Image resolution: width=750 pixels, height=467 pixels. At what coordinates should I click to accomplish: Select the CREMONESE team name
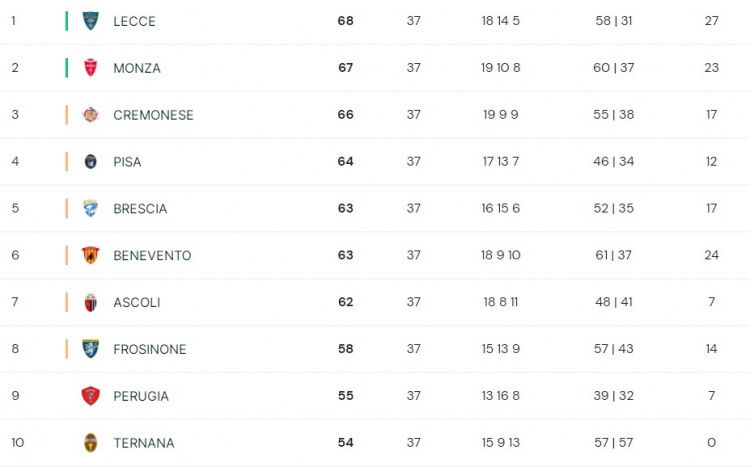coord(154,115)
